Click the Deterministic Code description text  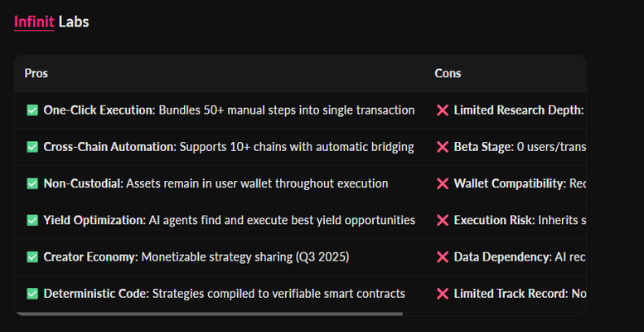tap(278, 294)
